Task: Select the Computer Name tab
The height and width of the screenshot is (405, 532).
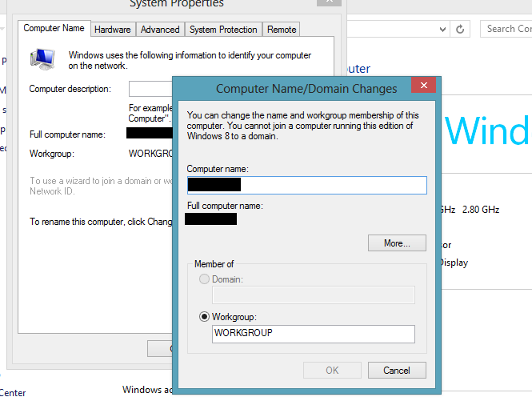Action: pos(54,28)
